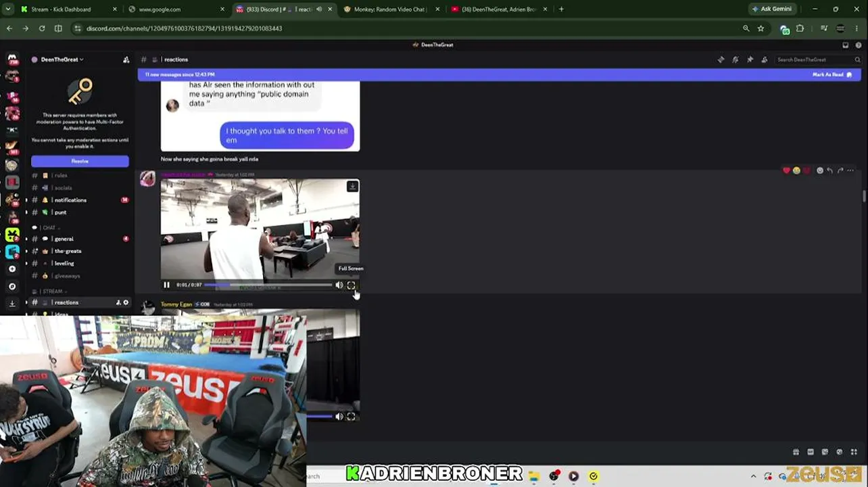Open Chrome profile avatar
This screenshot has width=868, height=487.
click(x=840, y=28)
